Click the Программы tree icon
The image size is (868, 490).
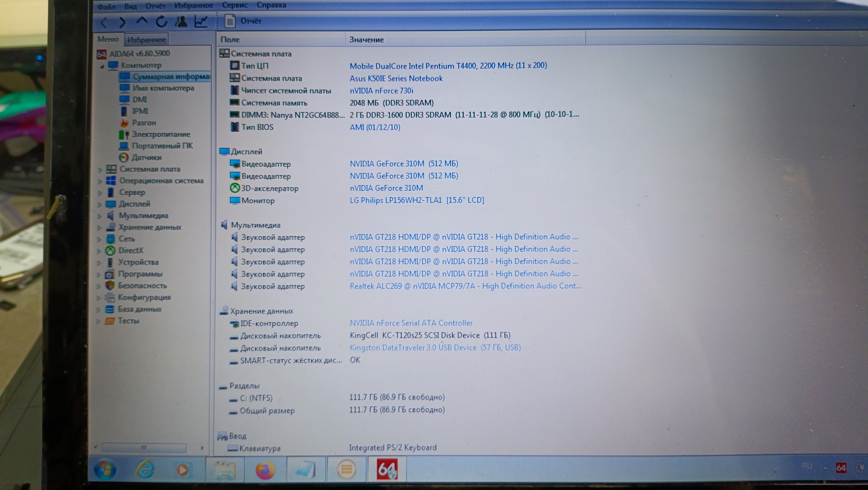(x=109, y=274)
